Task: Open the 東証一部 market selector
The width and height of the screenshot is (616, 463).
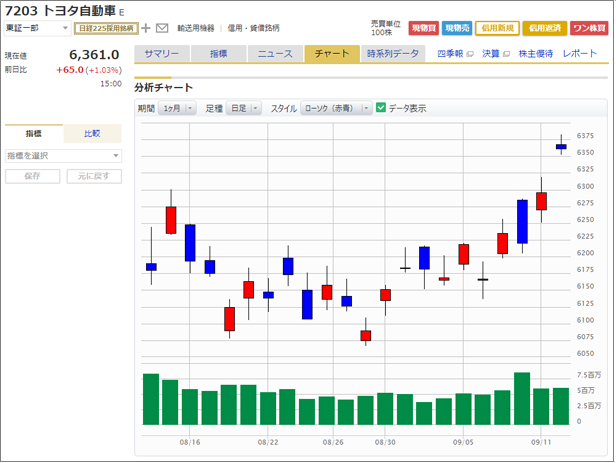Action: (37, 28)
